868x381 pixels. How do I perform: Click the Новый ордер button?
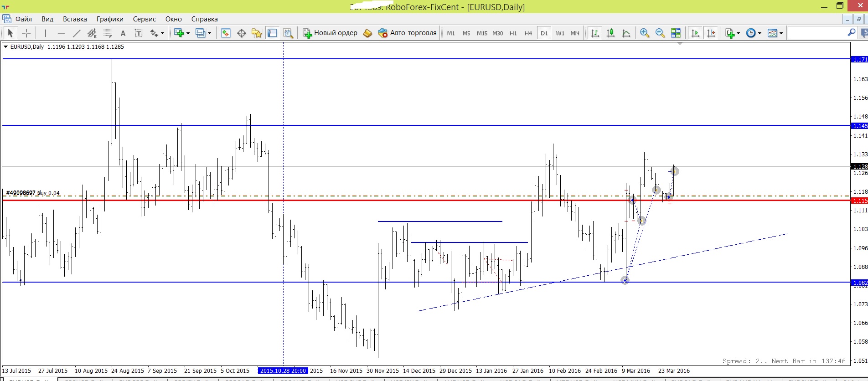click(x=331, y=33)
